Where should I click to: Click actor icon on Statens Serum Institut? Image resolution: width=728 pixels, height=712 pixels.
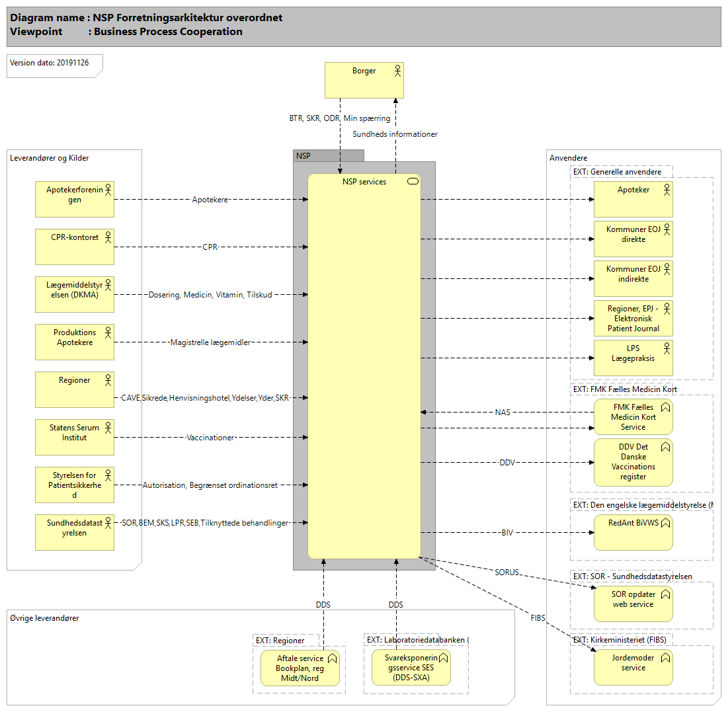[108, 426]
